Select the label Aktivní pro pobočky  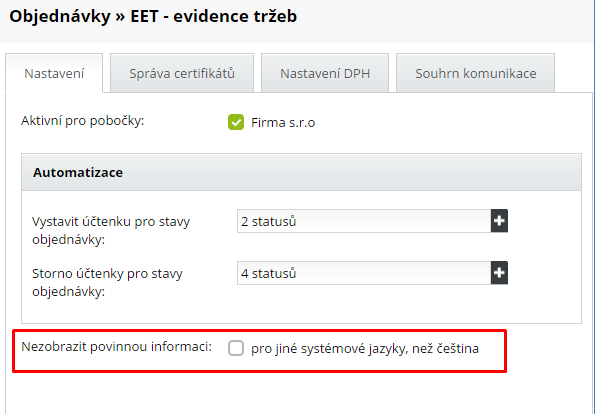pos(83,121)
